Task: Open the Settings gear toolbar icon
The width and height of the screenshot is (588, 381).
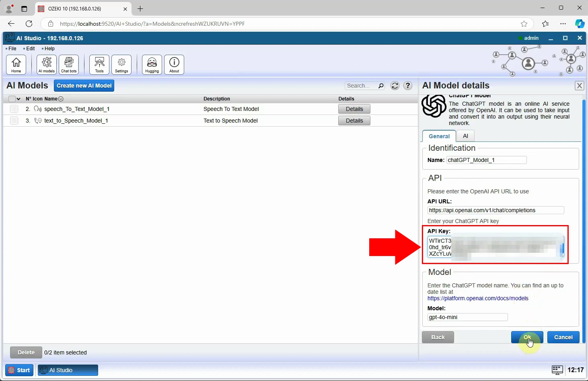Action: pos(121,65)
